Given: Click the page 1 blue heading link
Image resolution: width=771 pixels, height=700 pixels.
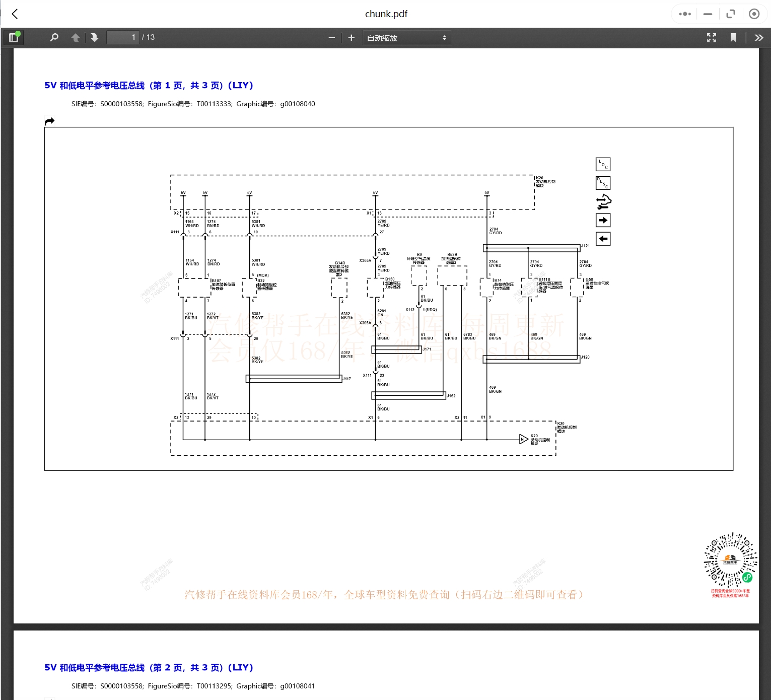Looking at the screenshot, I should [149, 86].
